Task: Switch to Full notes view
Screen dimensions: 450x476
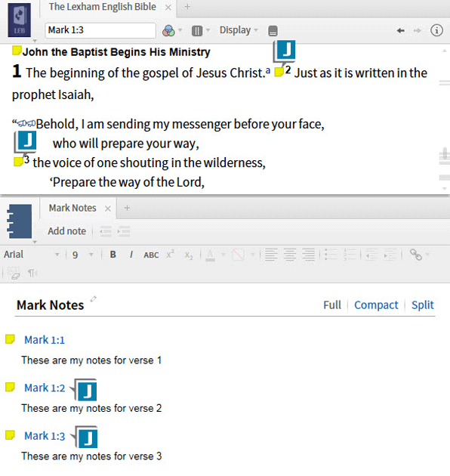Action: [332, 304]
